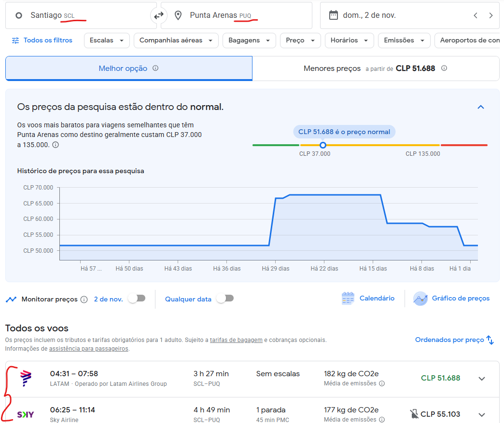Click the info icon next to Monitorar preços
The width and height of the screenshot is (504, 423).
(x=84, y=300)
